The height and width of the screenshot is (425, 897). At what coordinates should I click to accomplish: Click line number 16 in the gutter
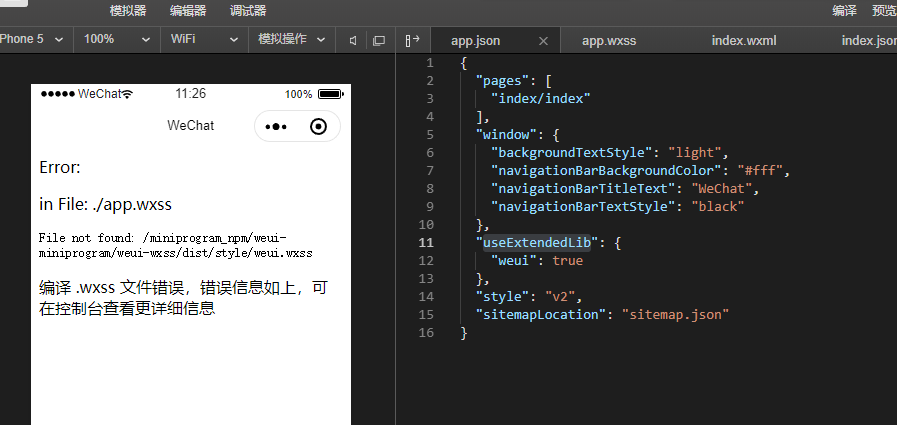tap(426, 332)
